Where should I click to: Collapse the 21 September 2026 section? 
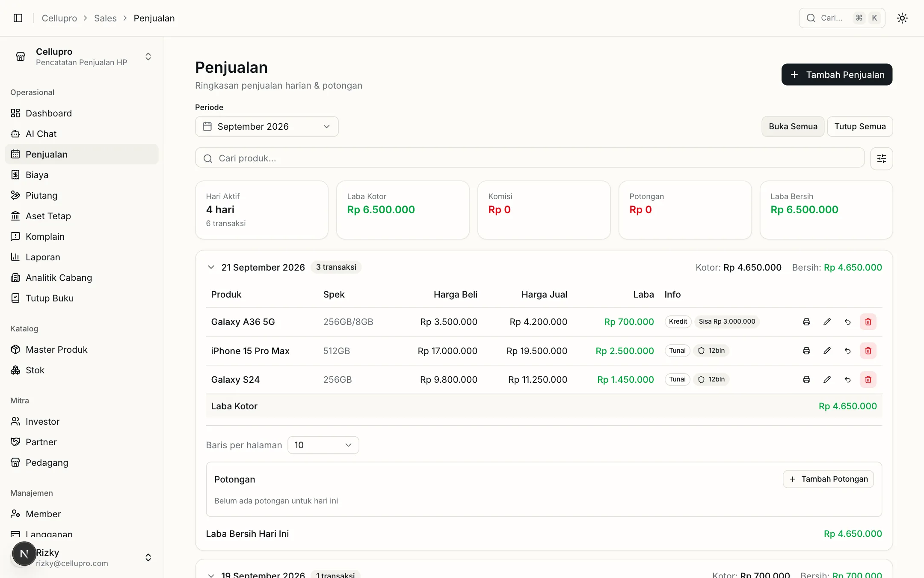coord(211,267)
